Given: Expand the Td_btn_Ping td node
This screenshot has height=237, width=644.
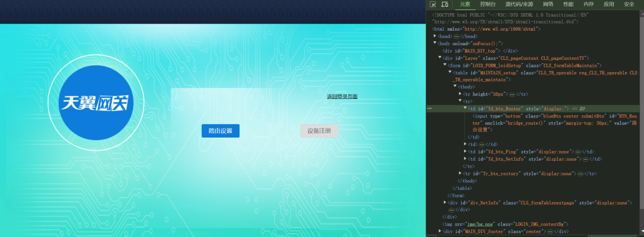Looking at the screenshot, I should [465, 152].
